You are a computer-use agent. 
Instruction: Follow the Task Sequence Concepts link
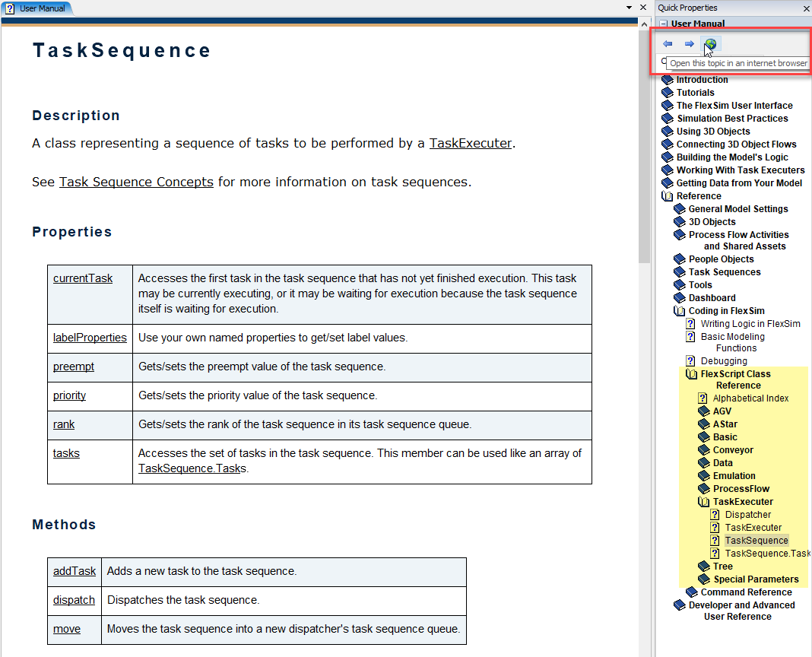tap(136, 182)
